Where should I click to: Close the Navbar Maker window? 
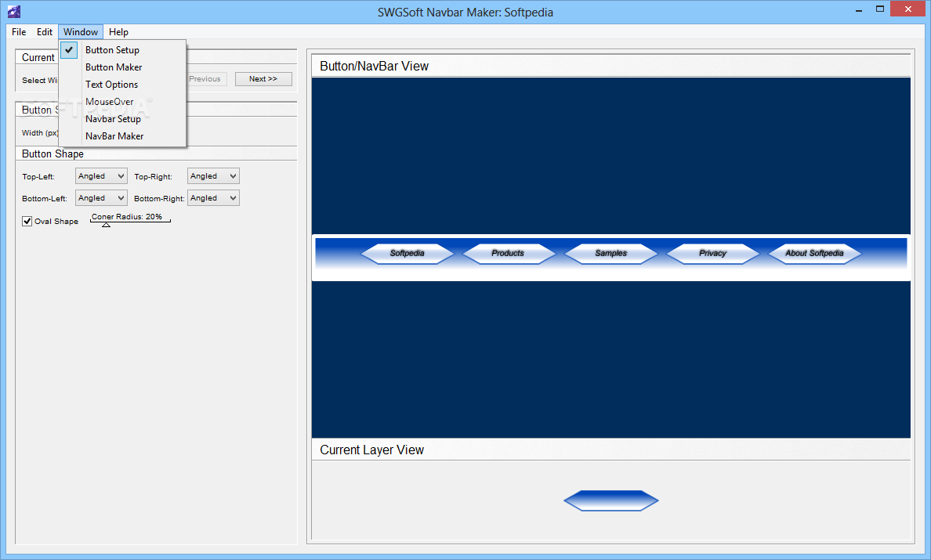coord(907,9)
